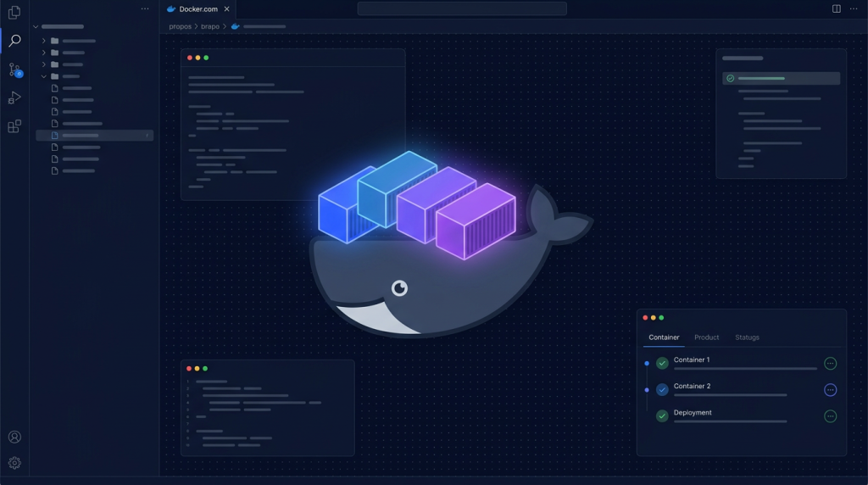Select the Docker.com editor tab
This screenshot has width=868, height=485.
click(x=198, y=8)
